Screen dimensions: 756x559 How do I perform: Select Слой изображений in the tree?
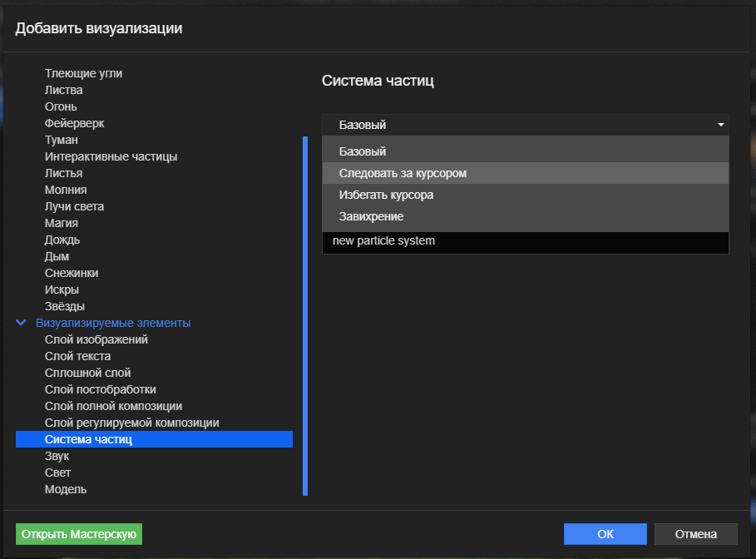96,339
